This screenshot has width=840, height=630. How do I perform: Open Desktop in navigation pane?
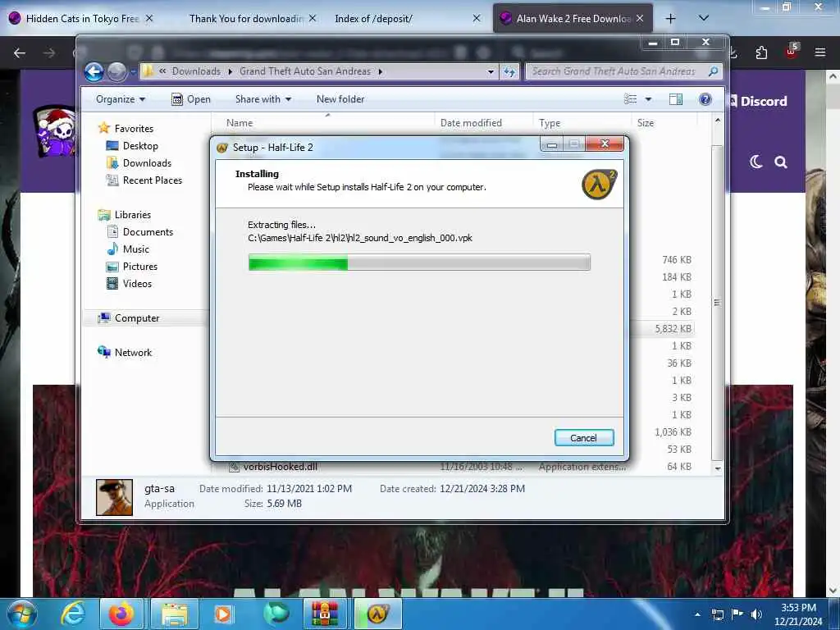tap(140, 146)
